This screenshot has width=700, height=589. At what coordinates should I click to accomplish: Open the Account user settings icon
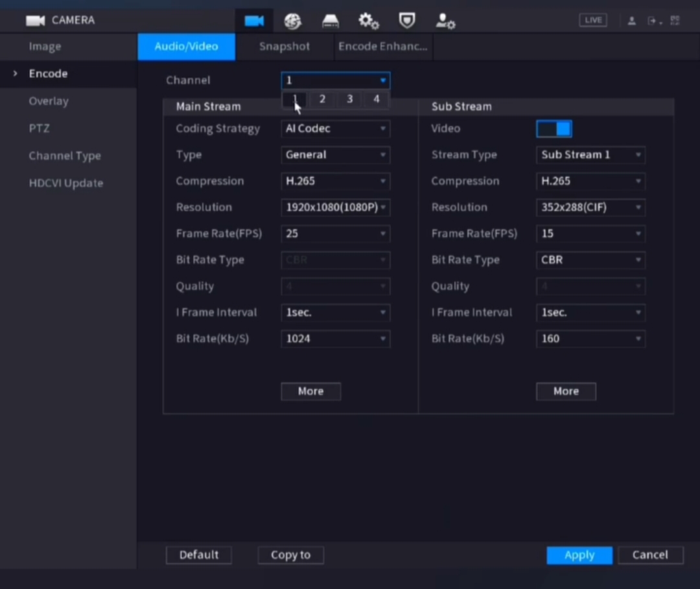[445, 21]
